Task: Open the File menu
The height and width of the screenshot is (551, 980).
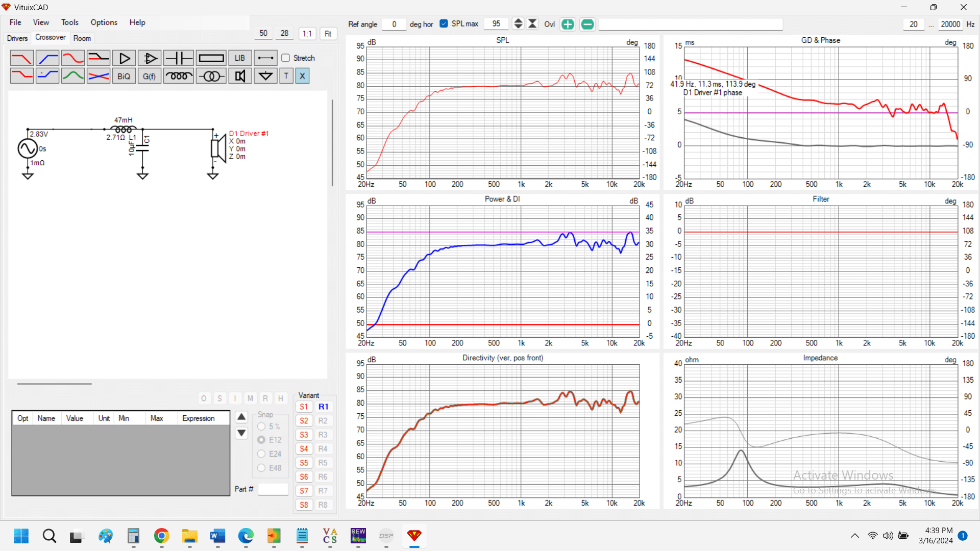Action: (x=15, y=22)
